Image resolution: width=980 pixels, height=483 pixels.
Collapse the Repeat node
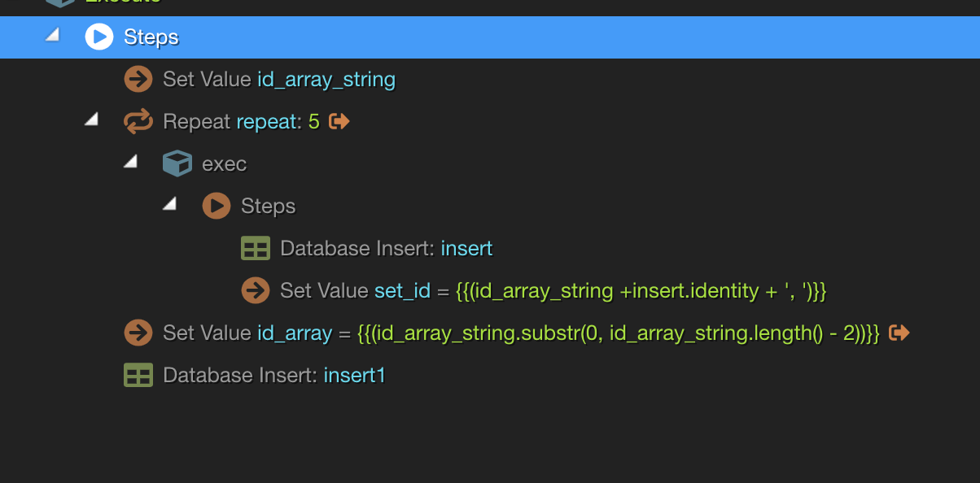pyautogui.click(x=92, y=119)
